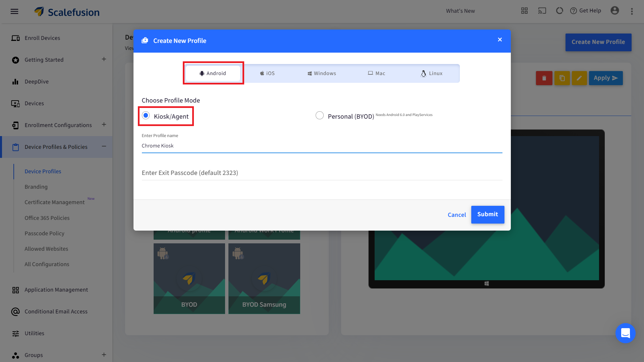Viewport: 644px width, 362px height.
Task: Select the Personal (BYOD) radio option
Action: pos(320,116)
